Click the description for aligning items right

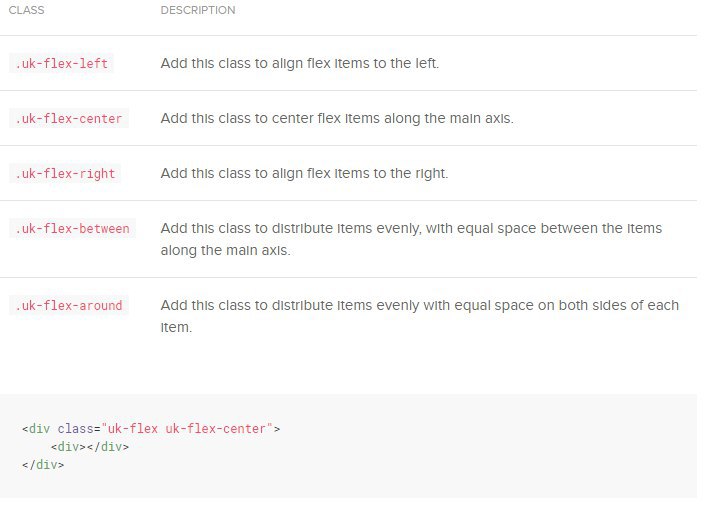304,174
